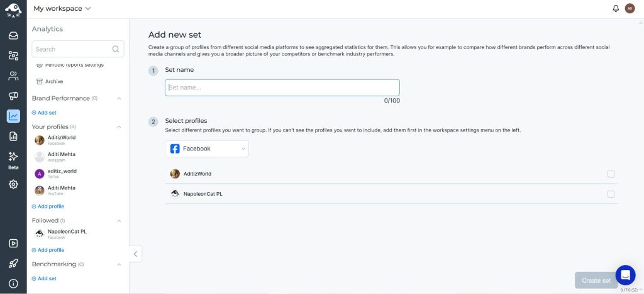Click Add profile under Your profiles
The width and height of the screenshot is (644, 294).
48,206
